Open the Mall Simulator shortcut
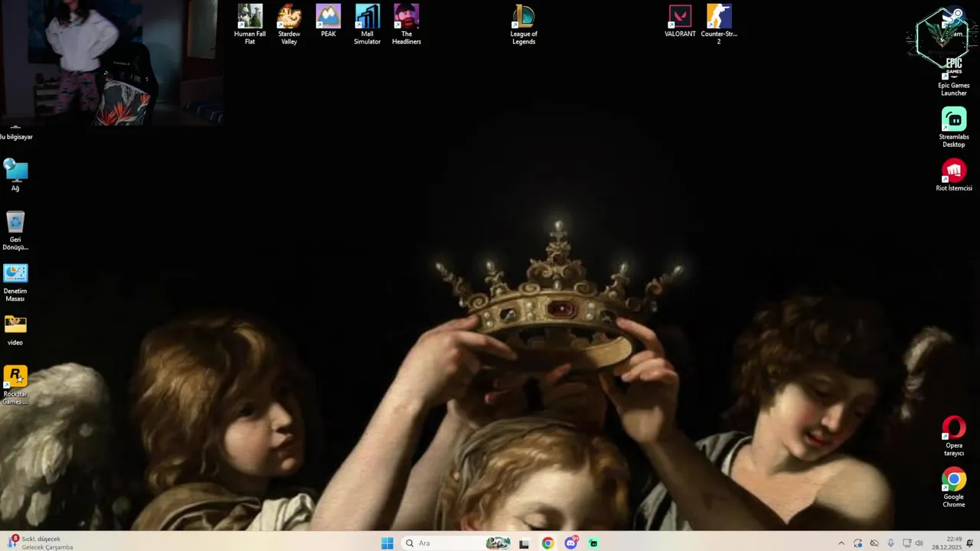980x551 pixels. [367, 24]
